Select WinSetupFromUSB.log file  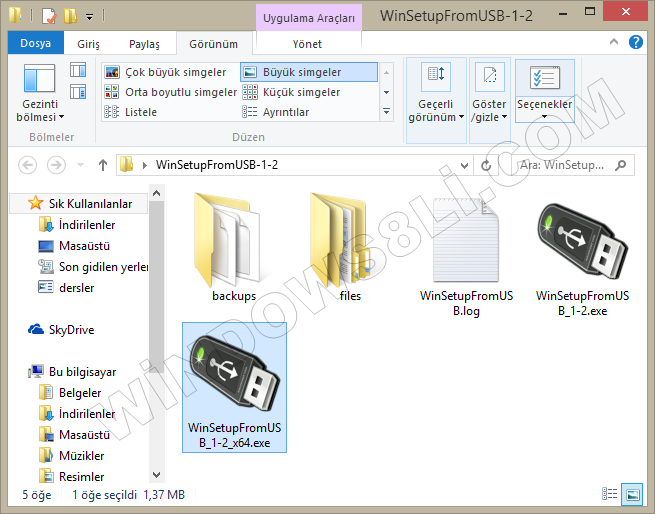click(466, 255)
